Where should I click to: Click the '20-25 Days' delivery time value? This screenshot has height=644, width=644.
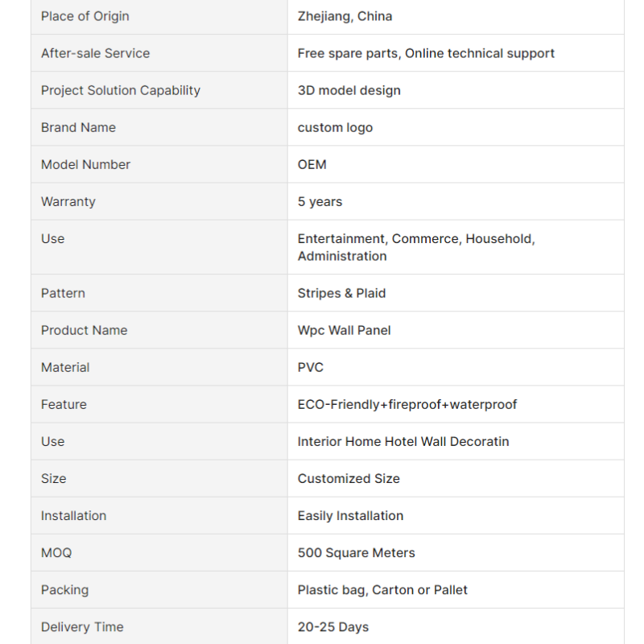pos(333,626)
